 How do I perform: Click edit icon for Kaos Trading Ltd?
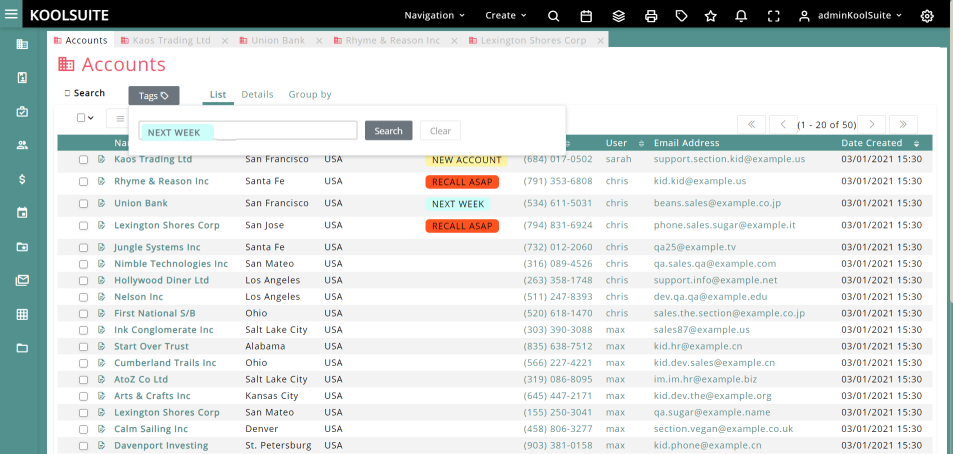pyautogui.click(x=101, y=159)
